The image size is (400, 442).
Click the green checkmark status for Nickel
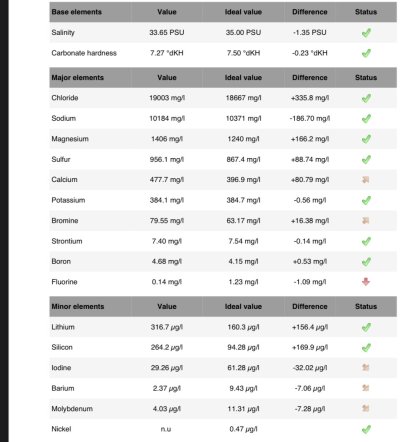click(366, 429)
